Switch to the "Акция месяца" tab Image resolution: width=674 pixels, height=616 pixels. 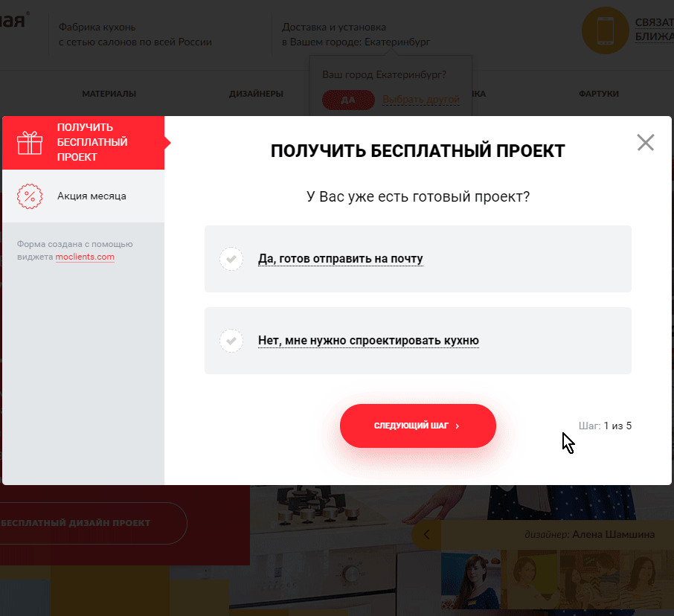click(x=92, y=196)
